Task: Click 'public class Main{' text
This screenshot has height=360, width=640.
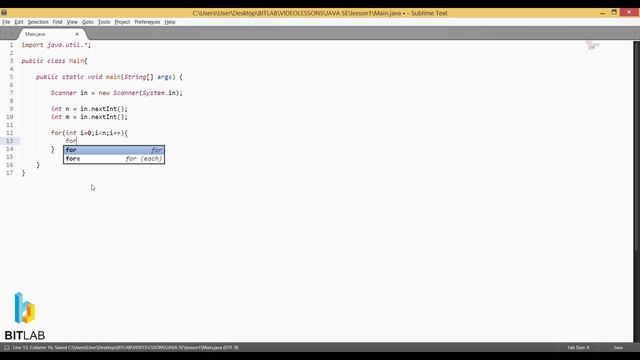Action: 54,61
